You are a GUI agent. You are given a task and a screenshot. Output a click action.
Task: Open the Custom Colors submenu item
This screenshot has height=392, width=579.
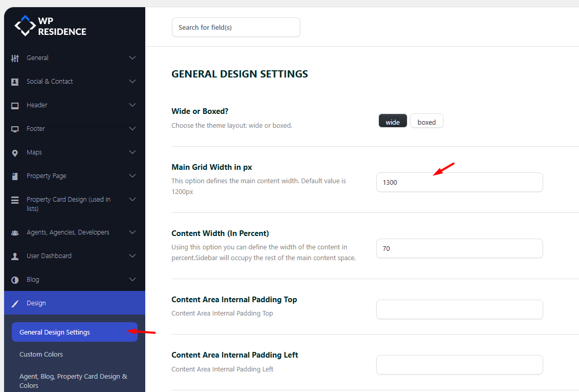coord(41,354)
